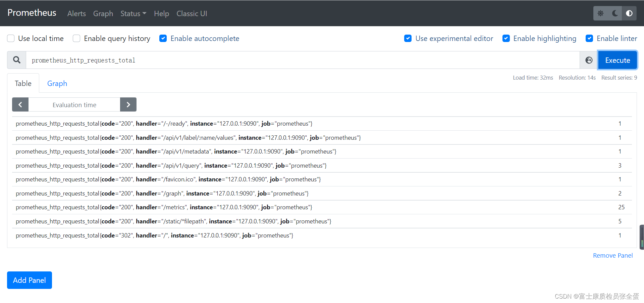Screen dimensions: 644x303
Task: Open the metrics explorer globe icon
Action: coord(589,60)
